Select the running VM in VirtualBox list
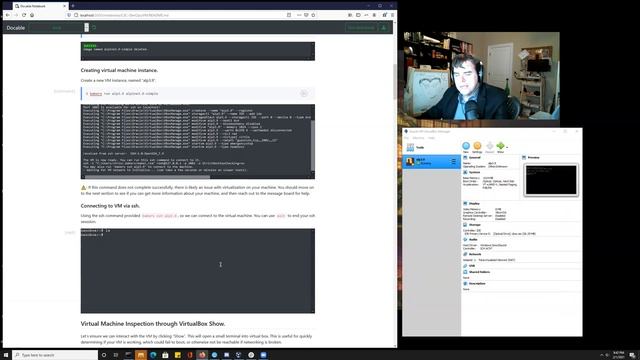 pyautogui.click(x=431, y=162)
